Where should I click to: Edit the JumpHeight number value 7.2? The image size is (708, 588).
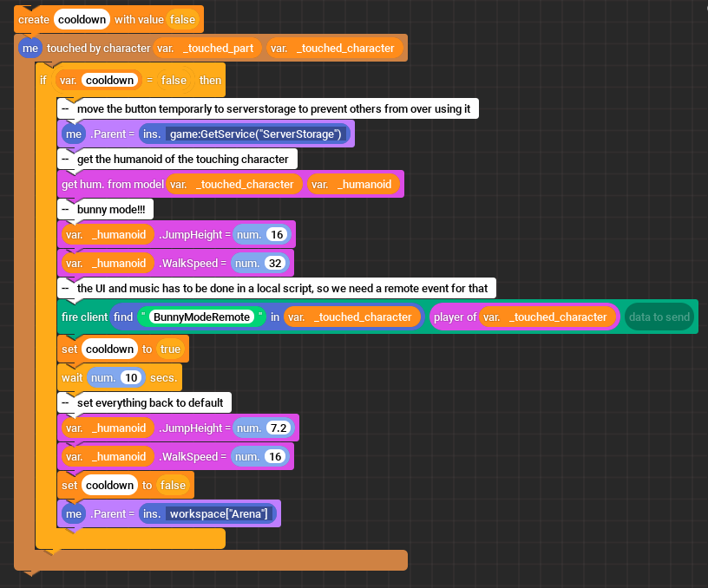click(279, 428)
